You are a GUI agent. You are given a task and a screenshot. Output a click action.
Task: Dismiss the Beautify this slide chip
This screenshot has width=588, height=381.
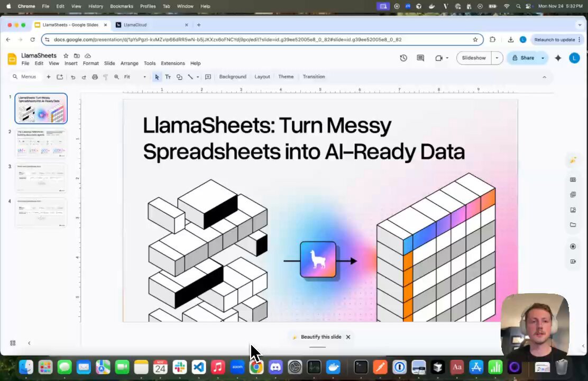[348, 337]
